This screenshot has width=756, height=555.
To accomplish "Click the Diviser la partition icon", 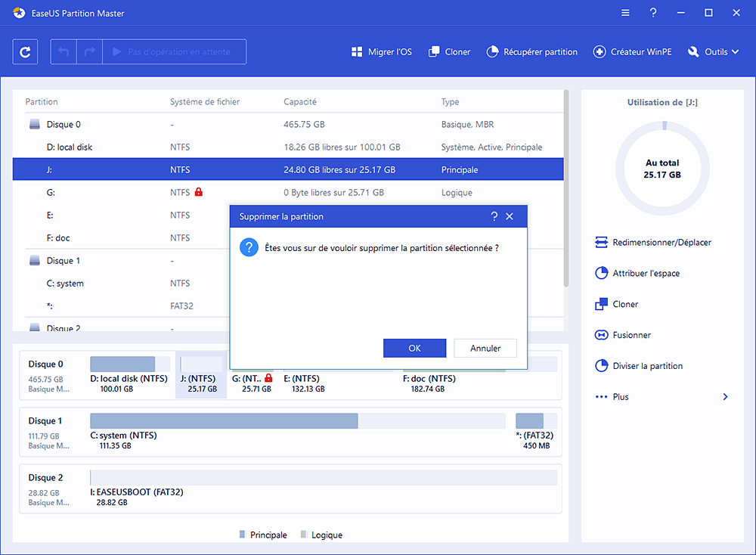I will point(601,365).
